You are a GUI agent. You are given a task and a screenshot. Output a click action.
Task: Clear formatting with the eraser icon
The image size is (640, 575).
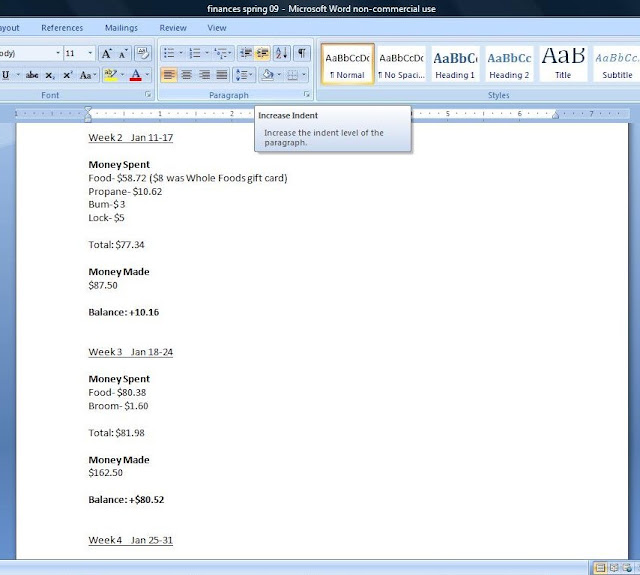[143, 53]
